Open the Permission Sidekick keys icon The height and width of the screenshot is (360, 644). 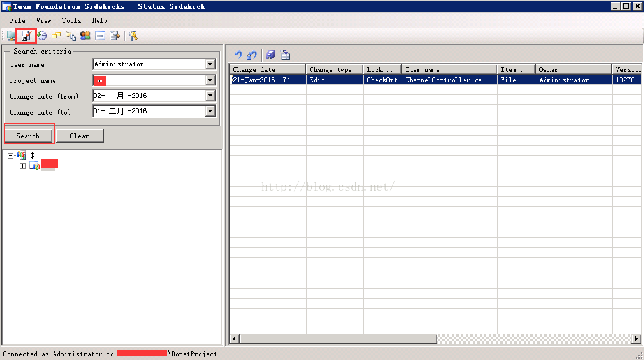pyautogui.click(x=133, y=36)
